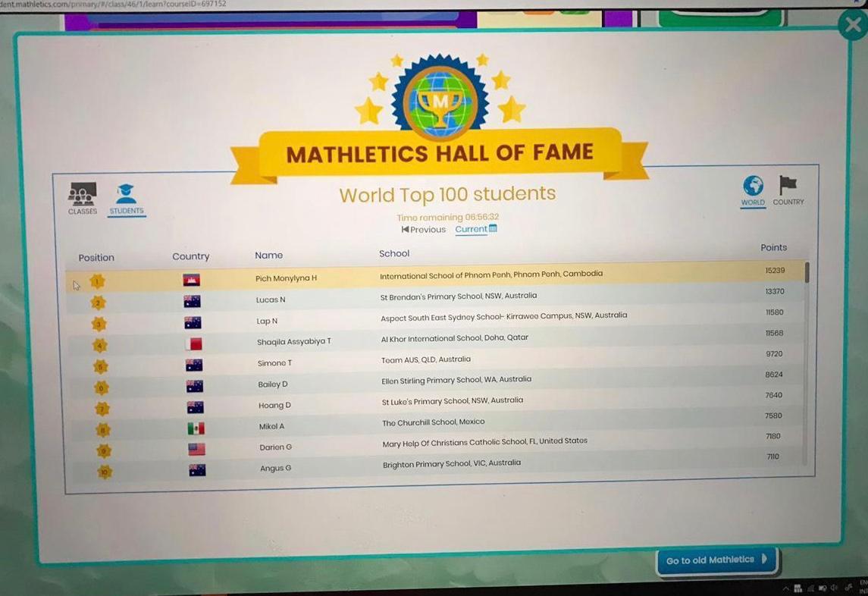Click Australian flag beside Bailey D
The image size is (868, 596).
195,386
